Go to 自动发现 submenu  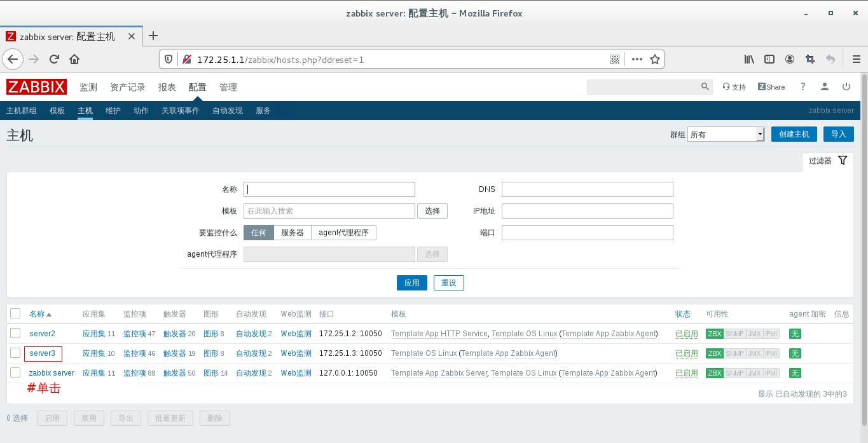[228, 111]
